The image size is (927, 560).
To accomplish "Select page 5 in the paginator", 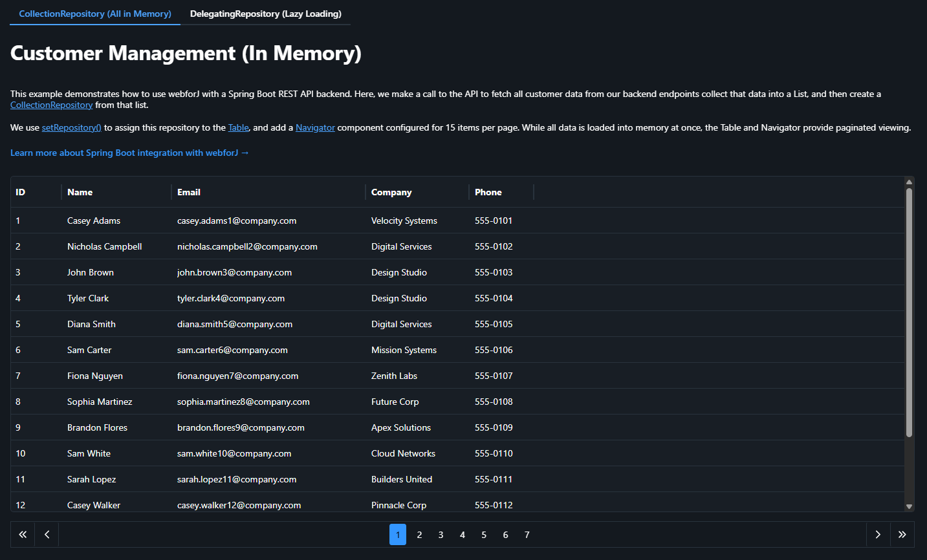I will (484, 534).
